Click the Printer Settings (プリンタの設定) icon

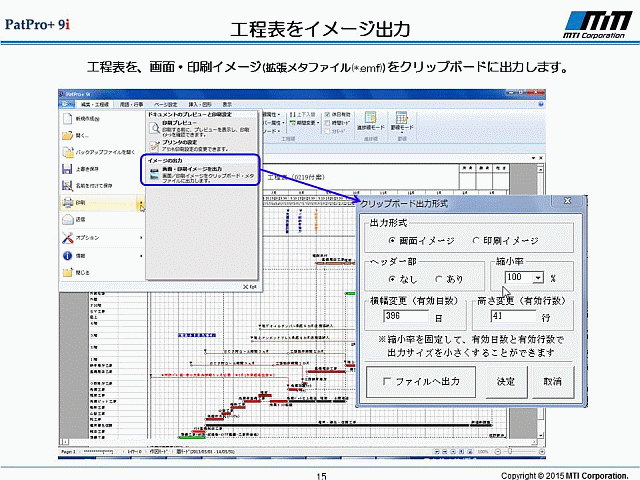click(155, 146)
